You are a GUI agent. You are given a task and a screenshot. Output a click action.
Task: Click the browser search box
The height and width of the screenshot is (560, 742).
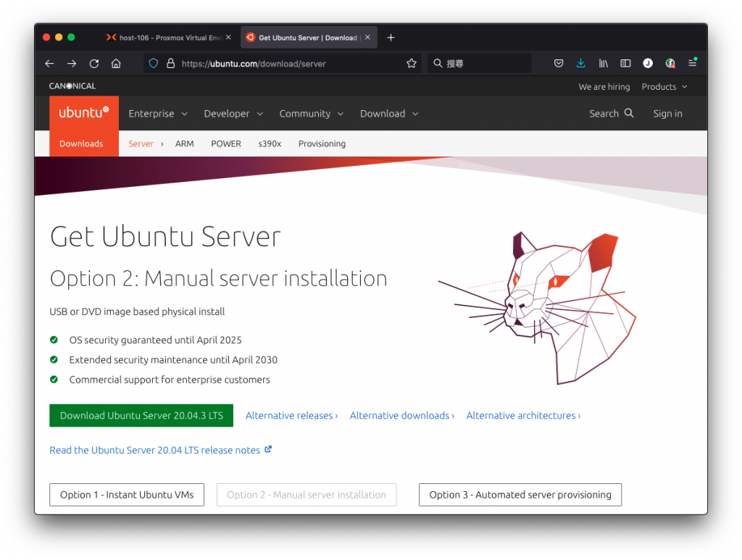click(479, 63)
